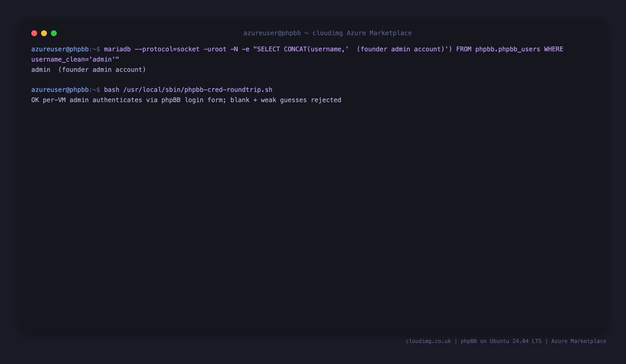Click the red close window dot
Screen dimensions: 626x364
click(x=34, y=33)
